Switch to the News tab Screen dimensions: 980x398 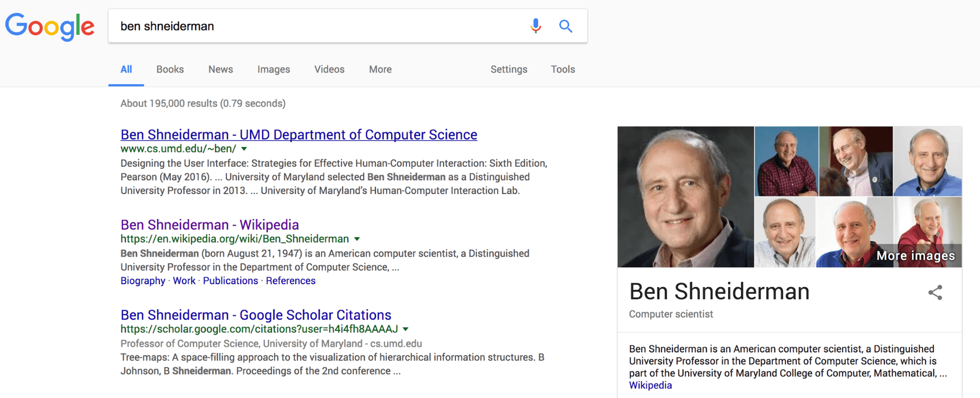pyautogui.click(x=221, y=70)
